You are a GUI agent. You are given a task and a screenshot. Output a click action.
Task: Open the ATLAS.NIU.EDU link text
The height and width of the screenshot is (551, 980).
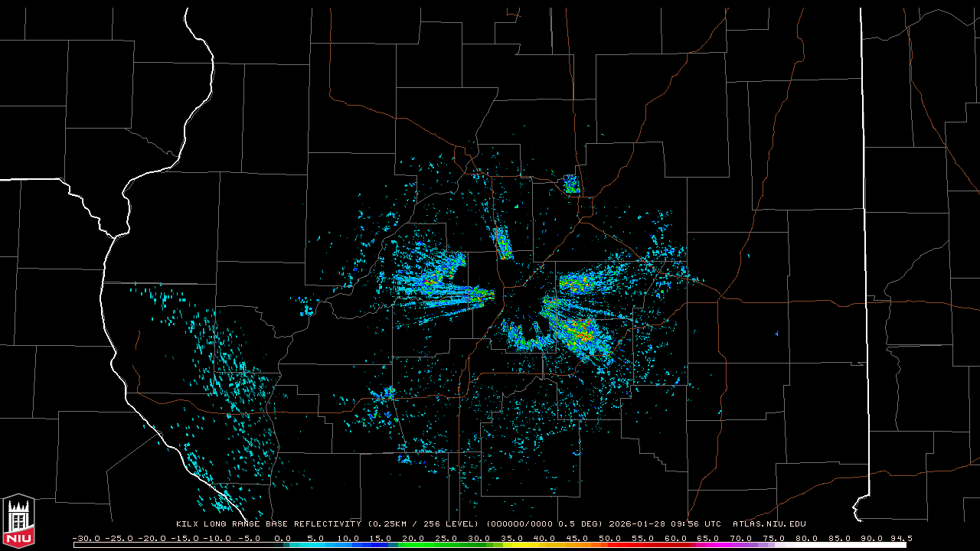769,524
